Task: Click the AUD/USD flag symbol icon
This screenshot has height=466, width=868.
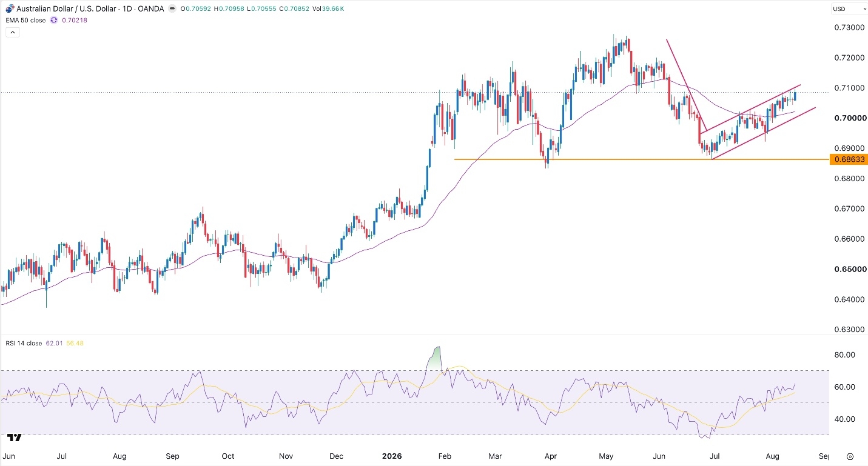Action: [x=9, y=8]
